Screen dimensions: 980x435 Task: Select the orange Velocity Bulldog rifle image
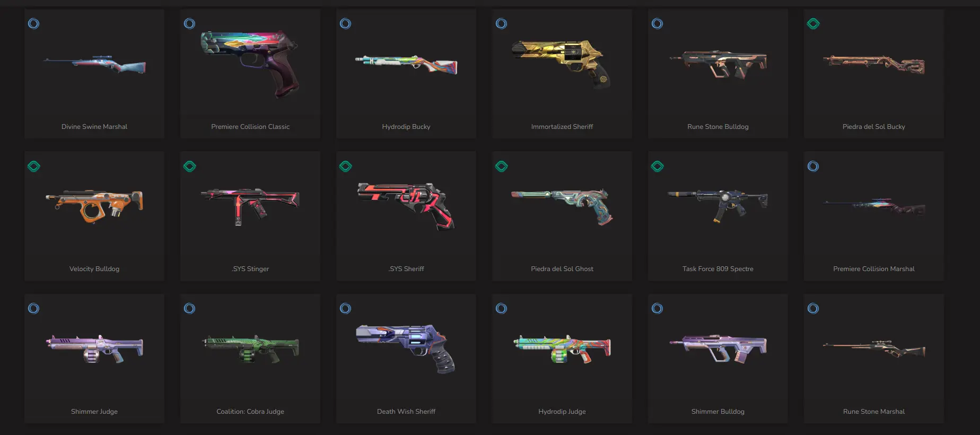coord(94,206)
